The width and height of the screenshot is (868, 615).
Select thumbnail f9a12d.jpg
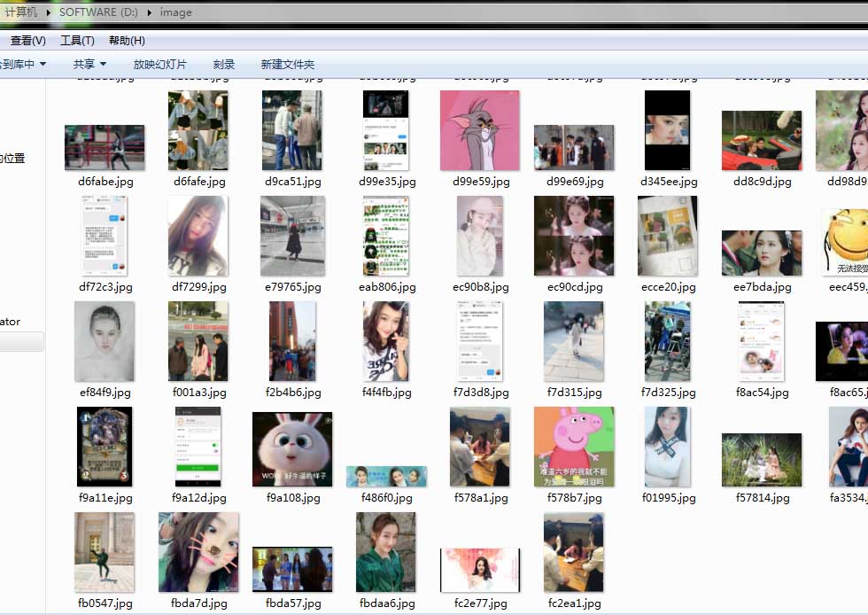[198, 447]
